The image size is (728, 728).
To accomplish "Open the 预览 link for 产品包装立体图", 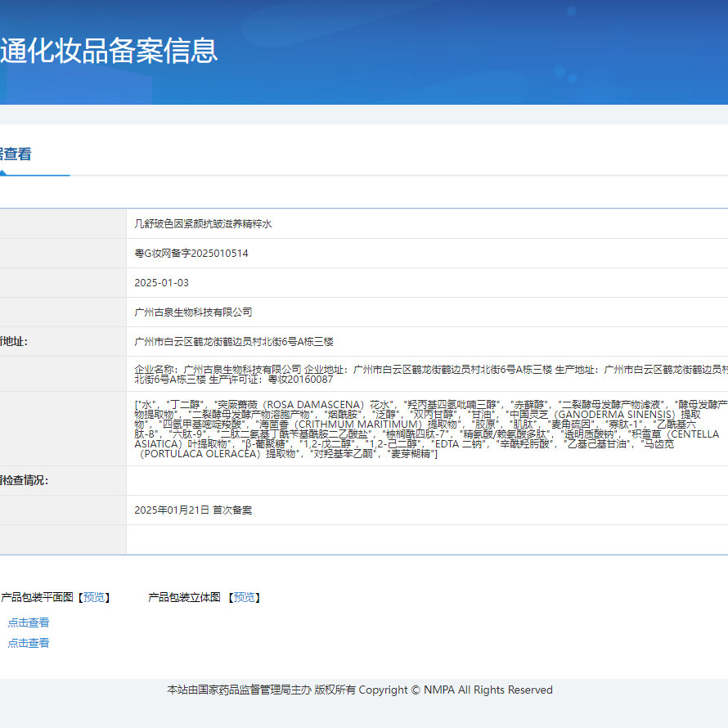I will point(244,597).
